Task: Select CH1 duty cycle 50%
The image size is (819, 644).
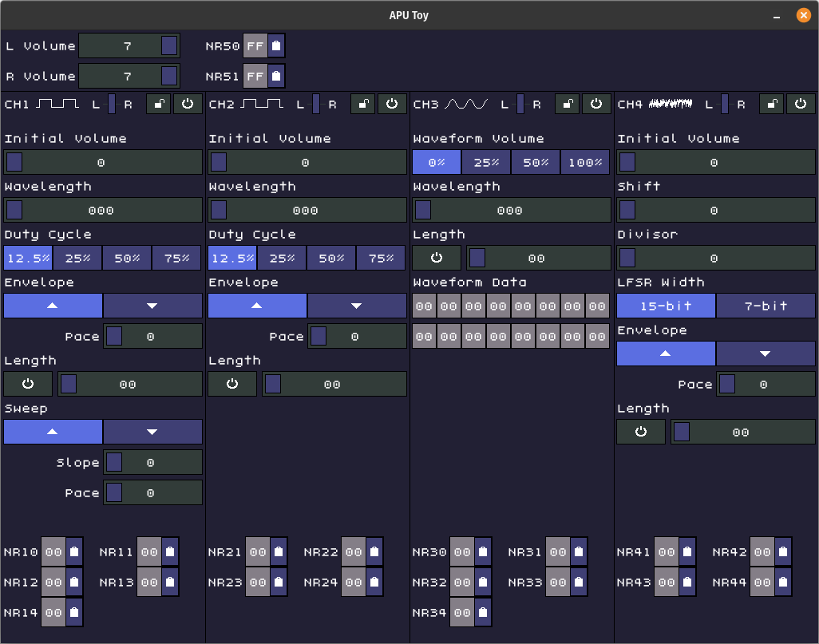Action: pyautogui.click(x=127, y=258)
